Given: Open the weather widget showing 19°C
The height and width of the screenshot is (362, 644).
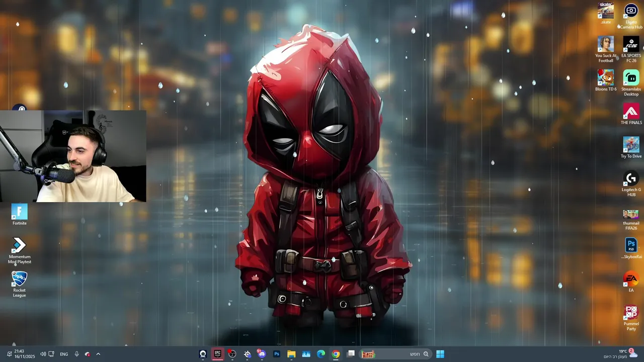Looking at the screenshot, I should tap(621, 354).
